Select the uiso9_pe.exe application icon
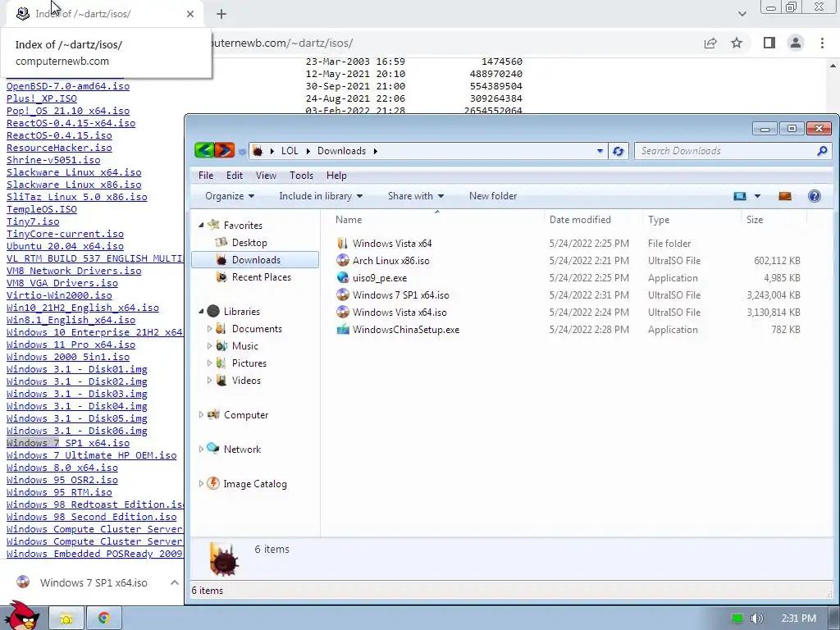 point(343,277)
